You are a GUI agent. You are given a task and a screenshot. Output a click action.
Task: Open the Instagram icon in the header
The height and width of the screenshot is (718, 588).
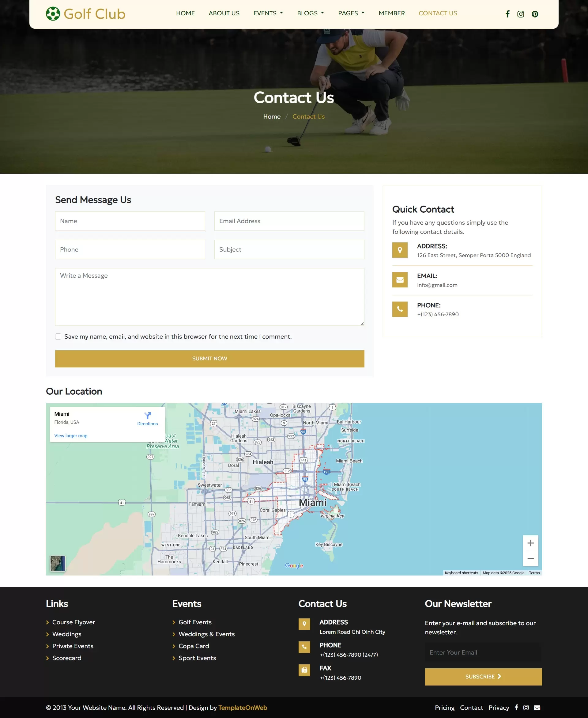(521, 14)
